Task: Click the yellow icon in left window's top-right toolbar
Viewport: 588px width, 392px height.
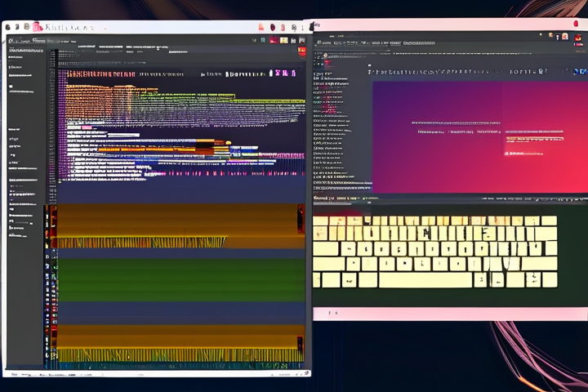Action: (283, 39)
